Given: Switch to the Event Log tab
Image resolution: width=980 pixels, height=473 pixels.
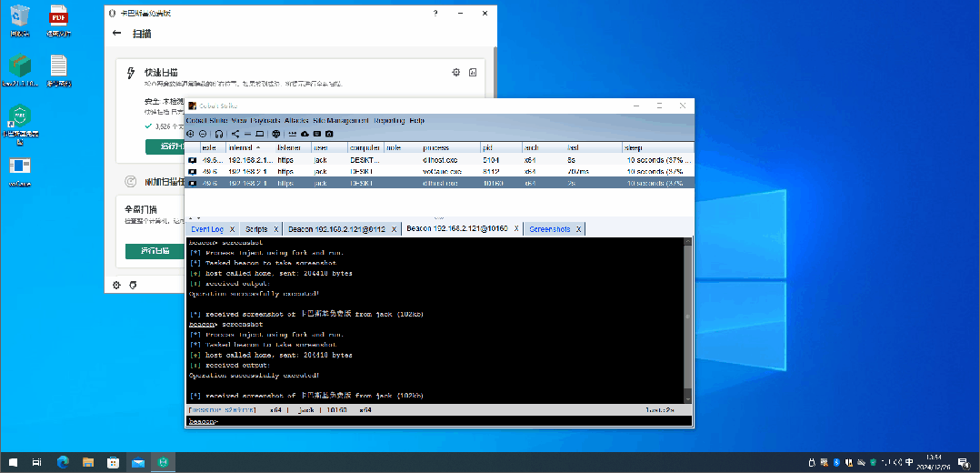Looking at the screenshot, I should click(x=207, y=229).
